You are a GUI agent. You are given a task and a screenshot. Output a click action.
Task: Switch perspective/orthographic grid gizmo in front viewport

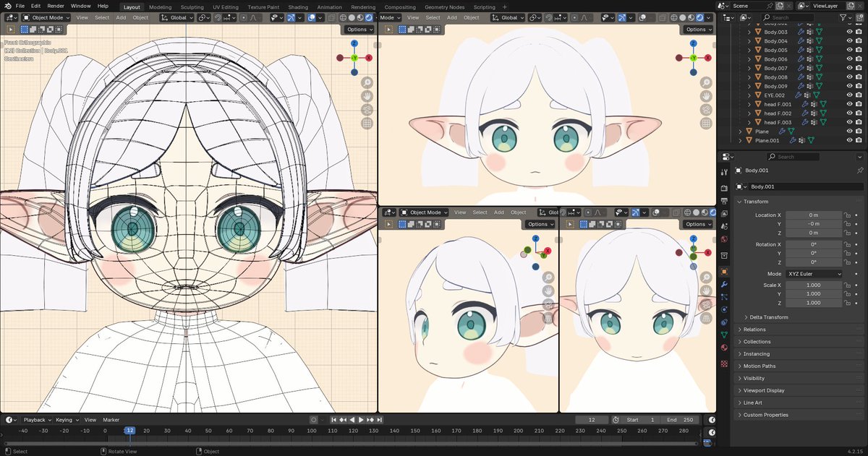tap(367, 124)
